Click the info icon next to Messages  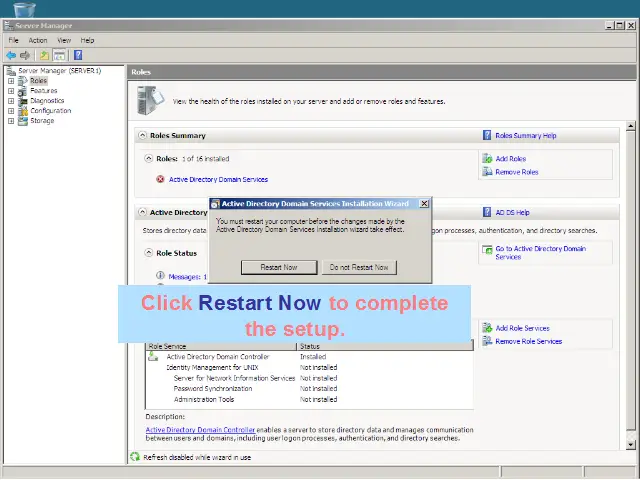tap(160, 276)
